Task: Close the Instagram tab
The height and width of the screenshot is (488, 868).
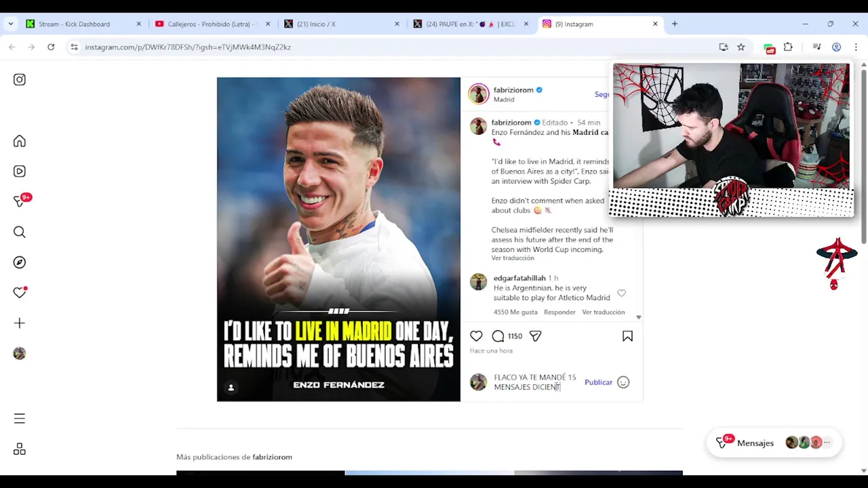Action: (655, 24)
